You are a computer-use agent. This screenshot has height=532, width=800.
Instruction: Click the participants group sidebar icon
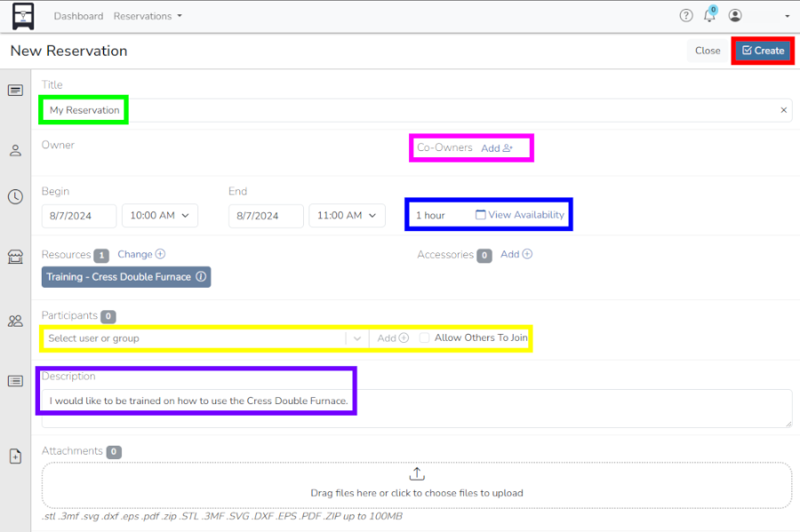(15, 321)
